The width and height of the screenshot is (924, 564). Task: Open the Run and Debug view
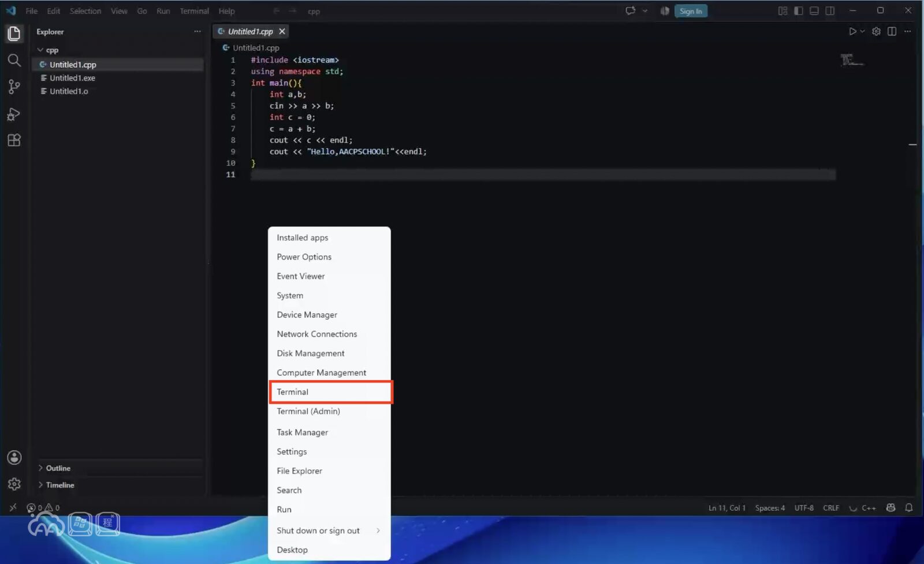coord(14,114)
